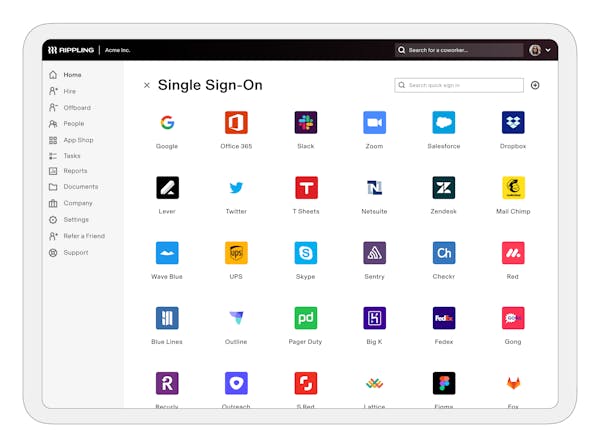Open Slack via single sign-on
This screenshot has height=447, width=600.
click(x=306, y=122)
